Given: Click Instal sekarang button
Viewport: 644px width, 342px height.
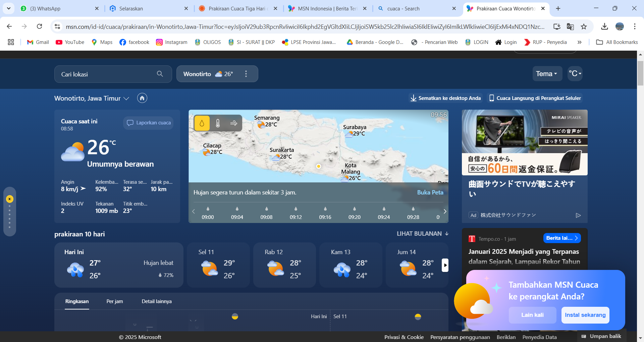Looking at the screenshot, I should (x=585, y=315).
